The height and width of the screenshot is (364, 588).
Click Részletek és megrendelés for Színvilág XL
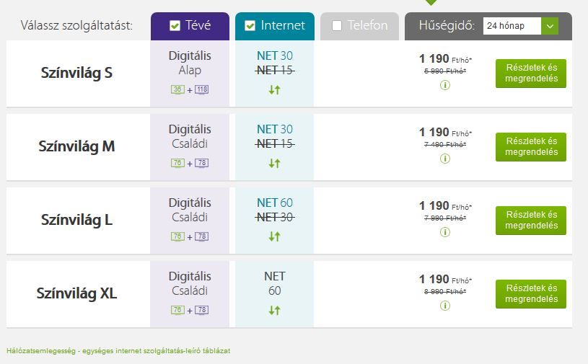530,294
